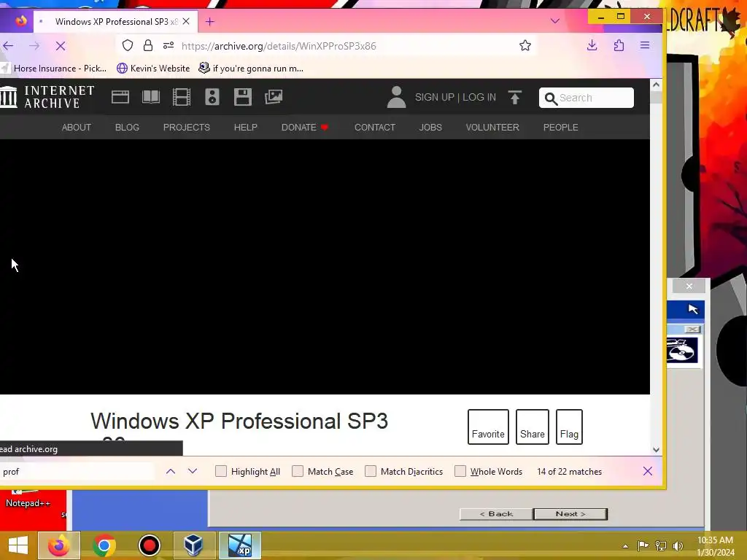
Task: Click the Firefox forward arrow
Action: click(34, 46)
